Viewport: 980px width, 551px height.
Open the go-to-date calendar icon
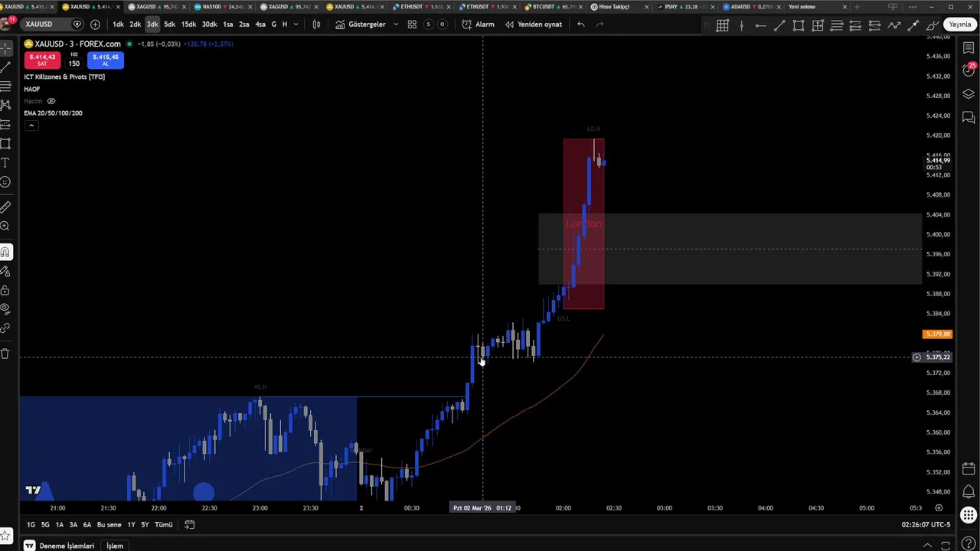pyautogui.click(x=189, y=525)
